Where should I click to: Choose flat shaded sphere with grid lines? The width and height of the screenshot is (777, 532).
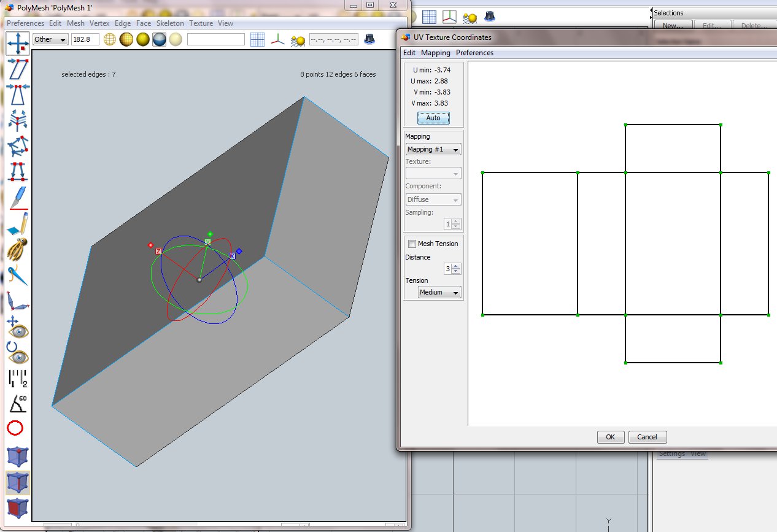pos(126,39)
